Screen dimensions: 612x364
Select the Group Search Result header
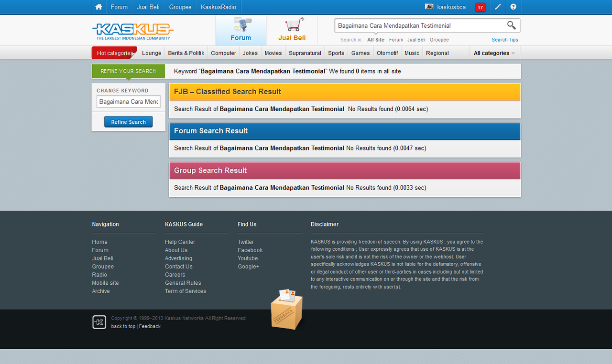pos(345,171)
